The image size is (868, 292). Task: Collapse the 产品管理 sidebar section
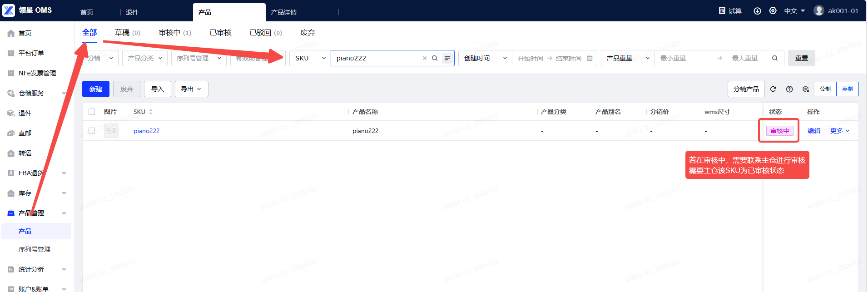64,213
